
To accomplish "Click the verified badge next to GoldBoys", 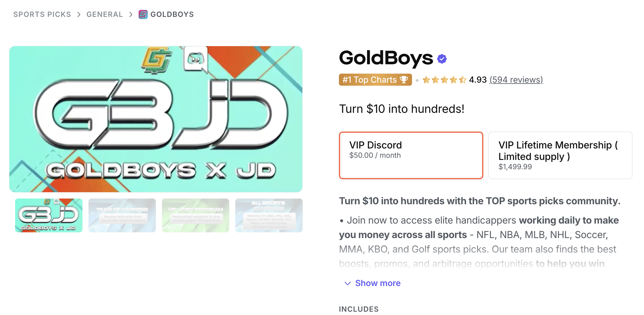I will (x=442, y=59).
